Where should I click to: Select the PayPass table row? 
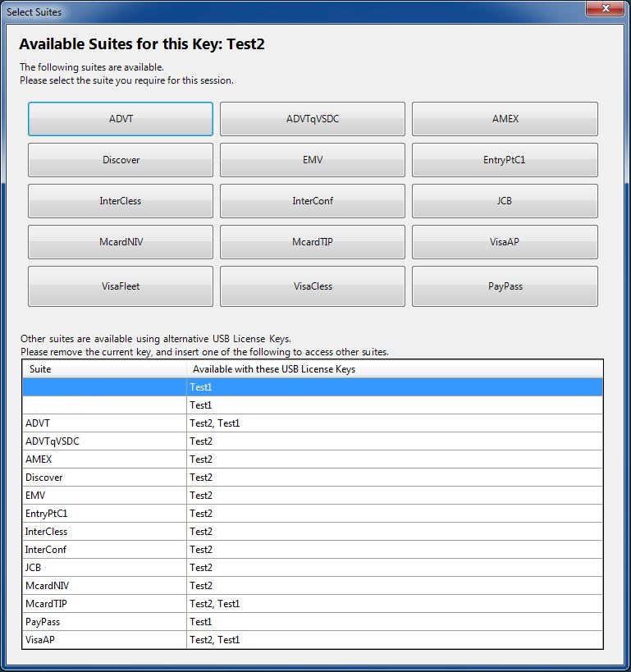[x=313, y=621]
